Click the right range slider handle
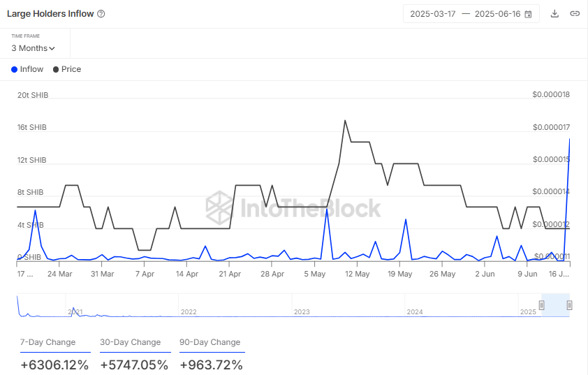Image resolution: width=588 pixels, height=375 pixels. point(569,305)
